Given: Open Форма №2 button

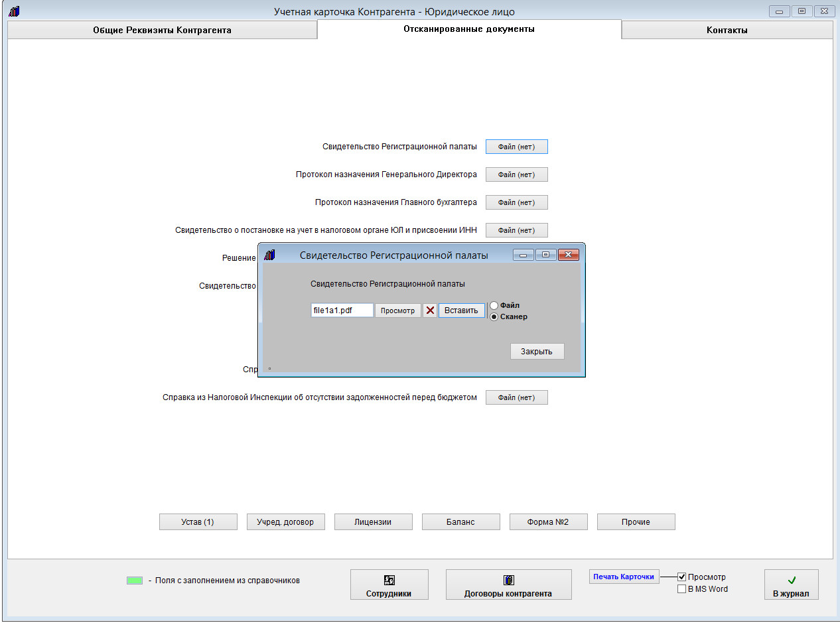Looking at the screenshot, I should click(549, 522).
